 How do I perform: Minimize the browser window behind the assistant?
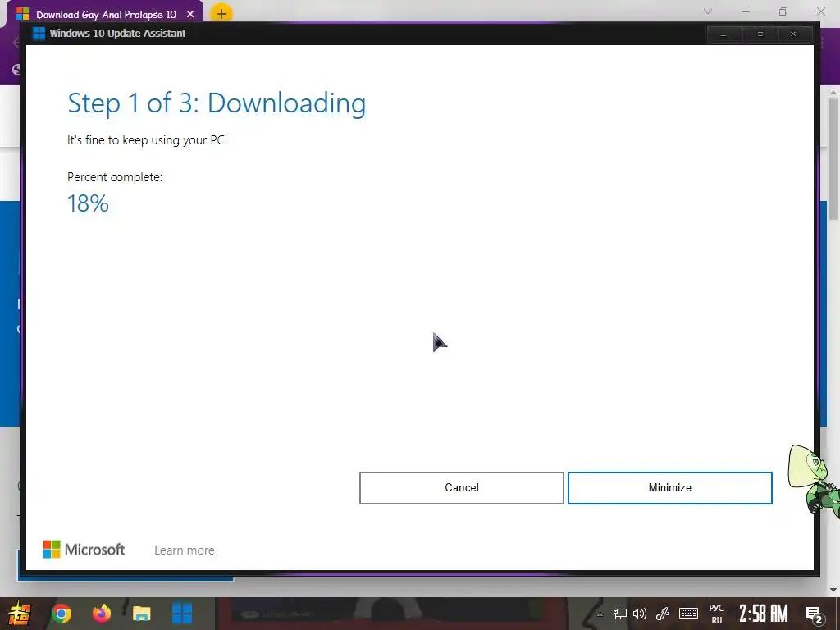pos(746,11)
